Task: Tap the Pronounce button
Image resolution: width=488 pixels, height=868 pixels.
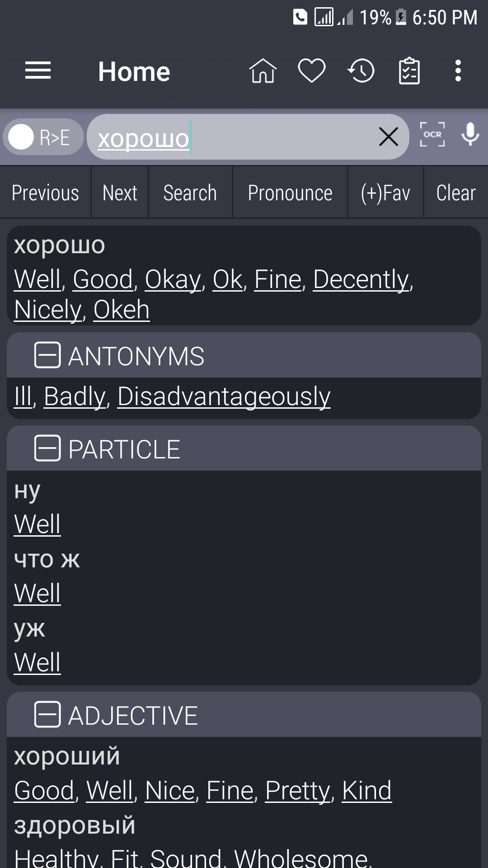Action: (290, 193)
